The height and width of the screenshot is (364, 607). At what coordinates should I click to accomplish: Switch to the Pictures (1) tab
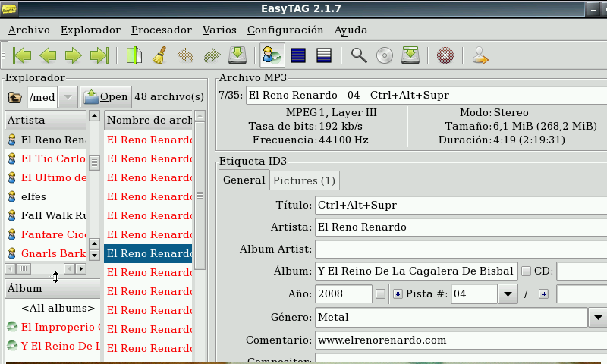coord(304,180)
